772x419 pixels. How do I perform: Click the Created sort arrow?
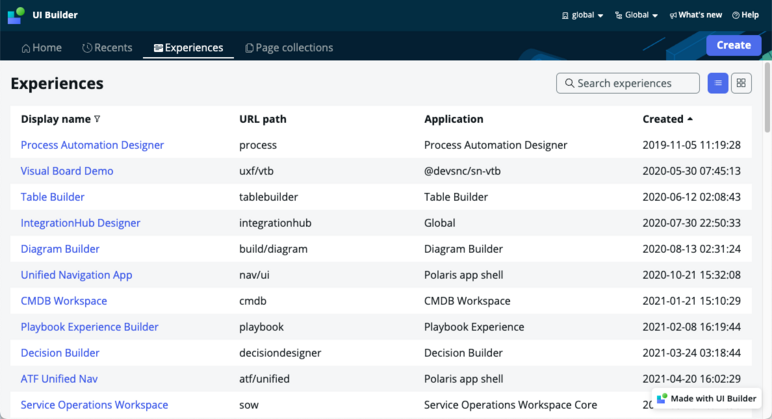pyautogui.click(x=690, y=119)
